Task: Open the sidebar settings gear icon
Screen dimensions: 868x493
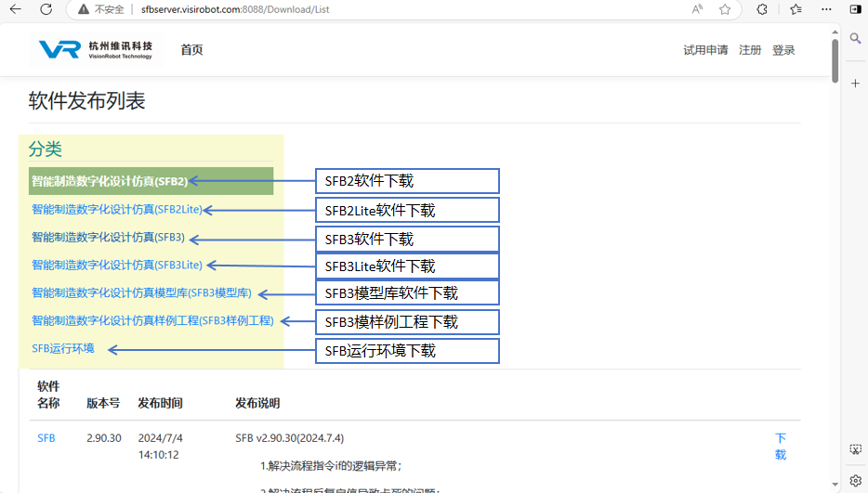Action: (x=855, y=480)
